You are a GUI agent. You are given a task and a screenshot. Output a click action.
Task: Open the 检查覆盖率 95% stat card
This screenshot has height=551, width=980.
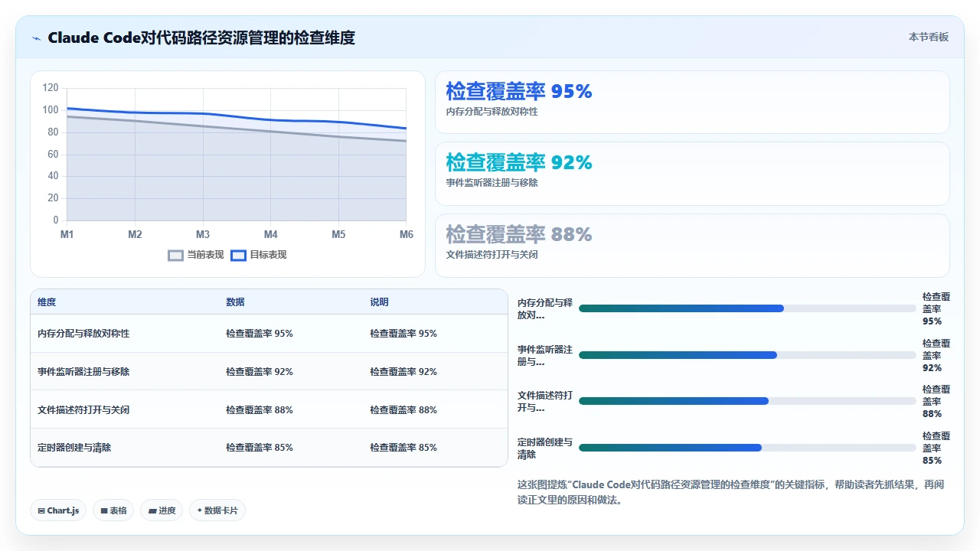pos(692,103)
